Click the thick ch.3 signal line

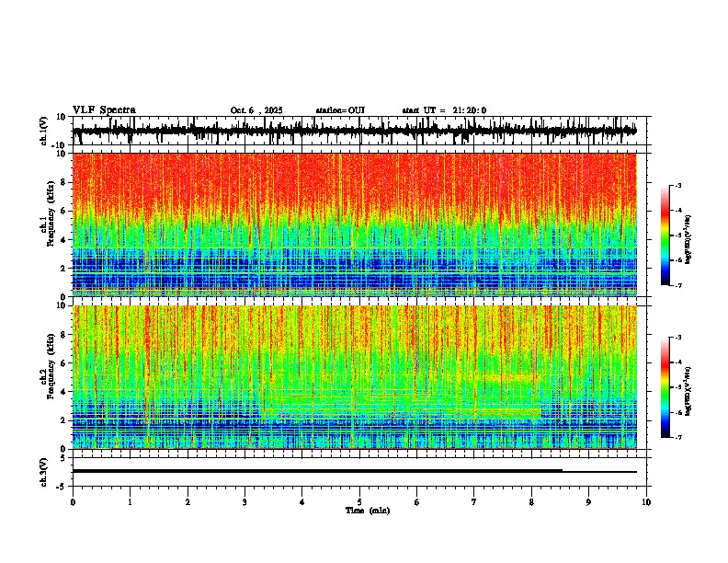click(x=317, y=471)
